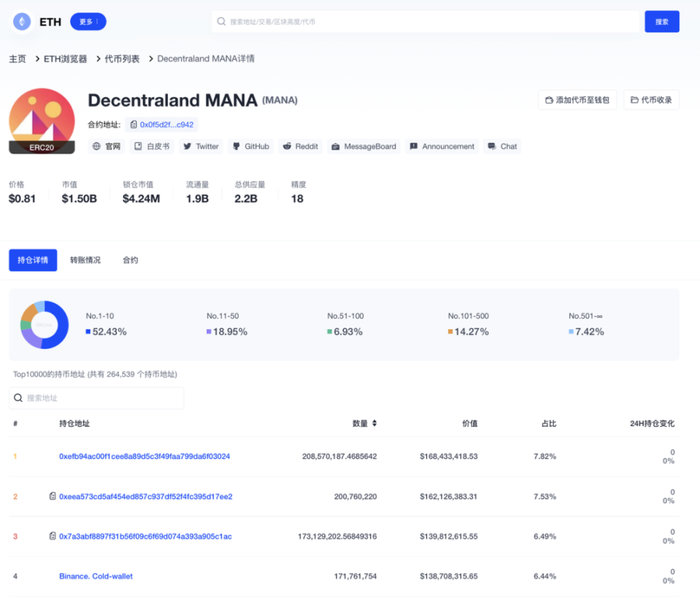Click the copy icon beside contract address

pos(134,125)
